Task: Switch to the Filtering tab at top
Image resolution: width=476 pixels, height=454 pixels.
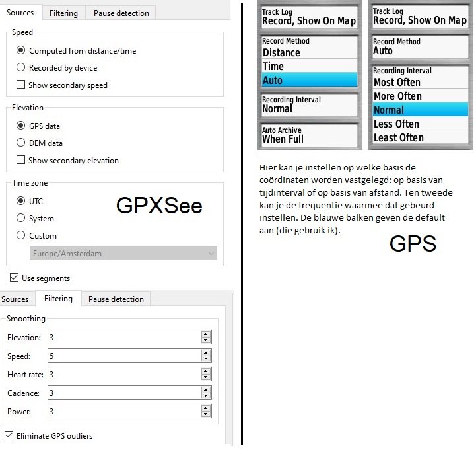Action: (x=63, y=13)
